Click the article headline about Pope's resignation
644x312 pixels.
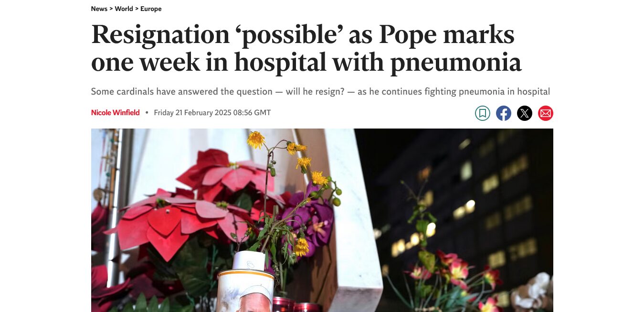[306, 49]
